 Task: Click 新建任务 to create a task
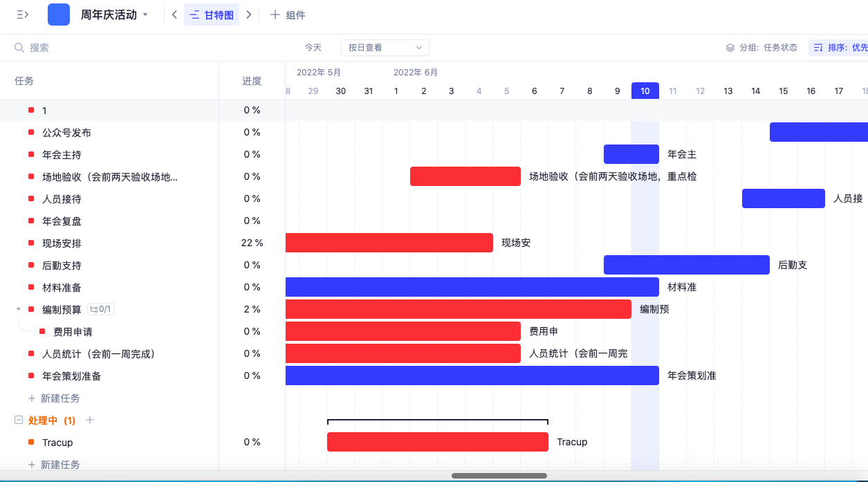click(x=61, y=398)
